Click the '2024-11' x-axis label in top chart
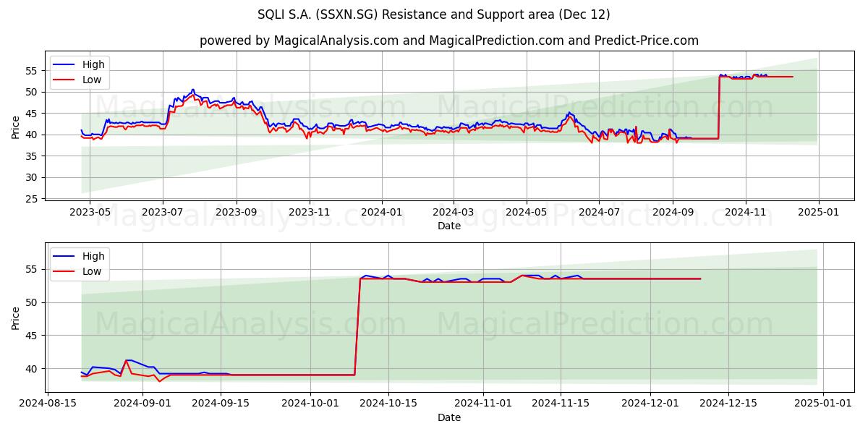This screenshot has height=434, width=868. [746, 213]
